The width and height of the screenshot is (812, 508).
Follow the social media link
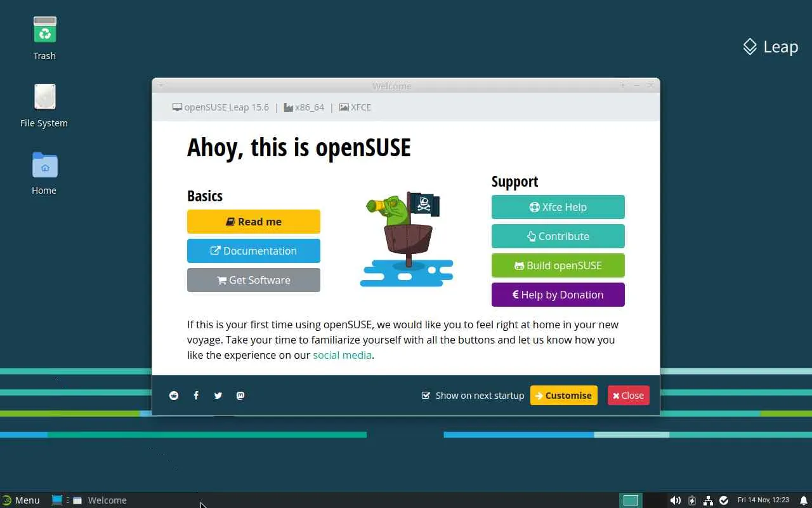342,355
